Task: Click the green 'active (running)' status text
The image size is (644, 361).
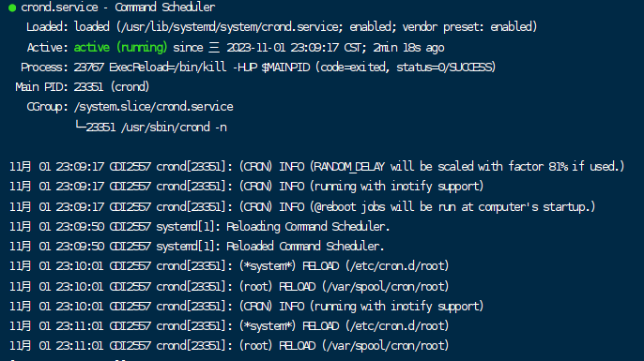Action: click(120, 48)
